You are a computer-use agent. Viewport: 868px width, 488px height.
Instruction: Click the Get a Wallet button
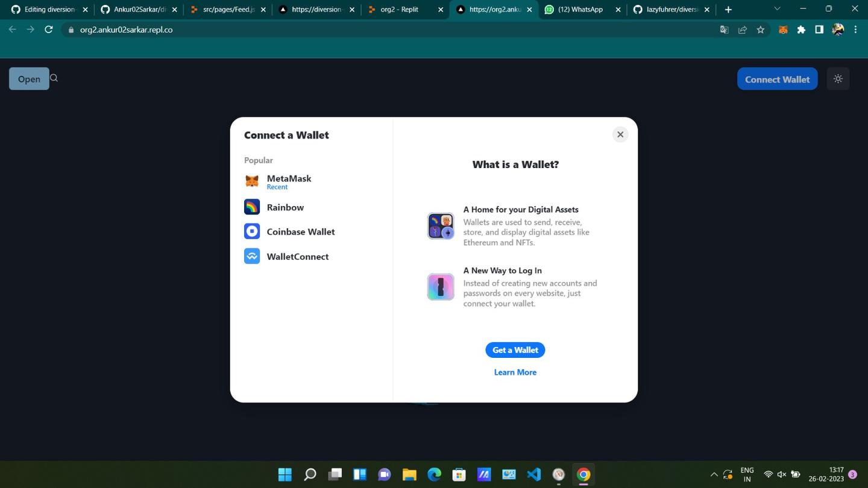pyautogui.click(x=515, y=350)
